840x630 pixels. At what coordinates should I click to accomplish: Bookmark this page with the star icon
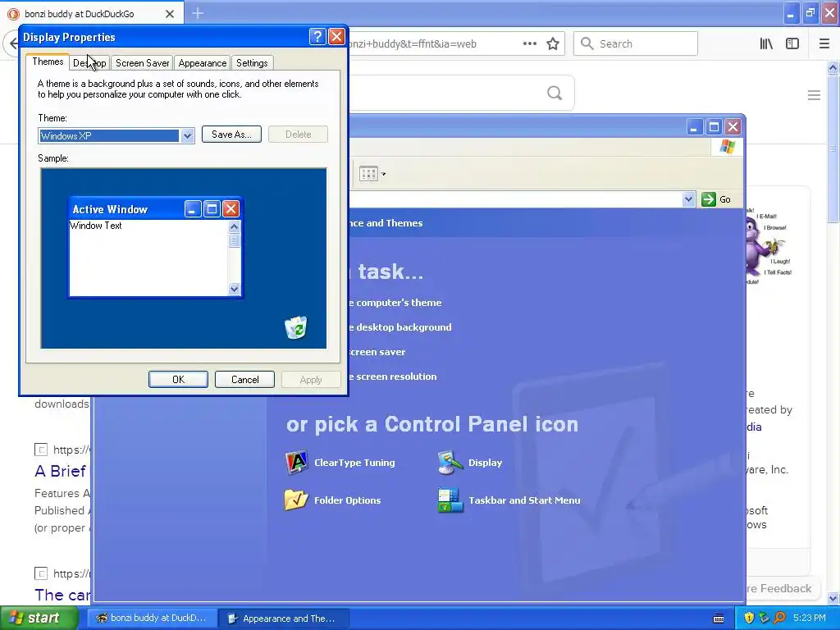click(553, 44)
